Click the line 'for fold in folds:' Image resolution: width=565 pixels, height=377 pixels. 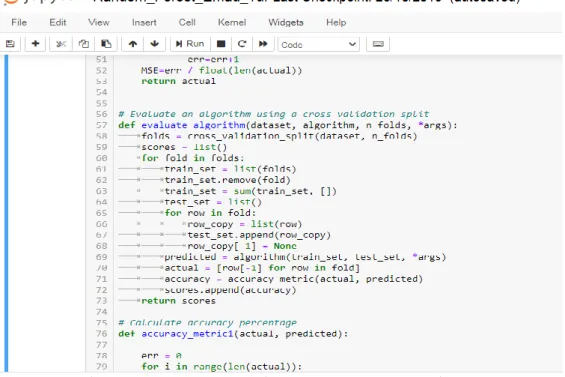(193, 158)
